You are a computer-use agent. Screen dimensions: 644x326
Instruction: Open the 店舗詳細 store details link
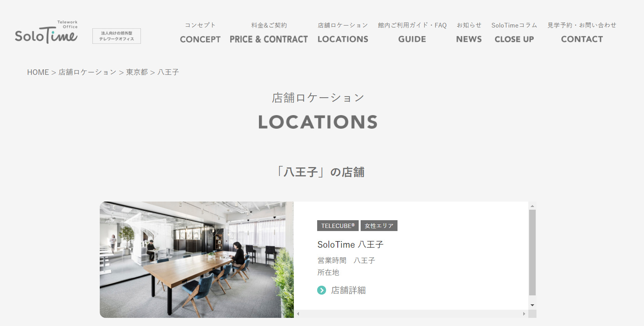(x=348, y=290)
